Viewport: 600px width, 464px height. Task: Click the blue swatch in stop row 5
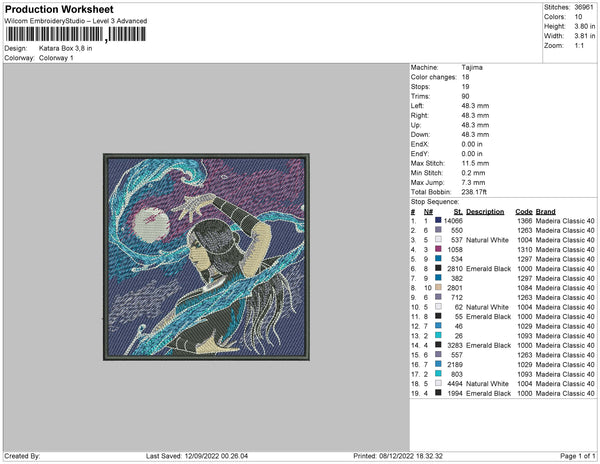(438, 259)
